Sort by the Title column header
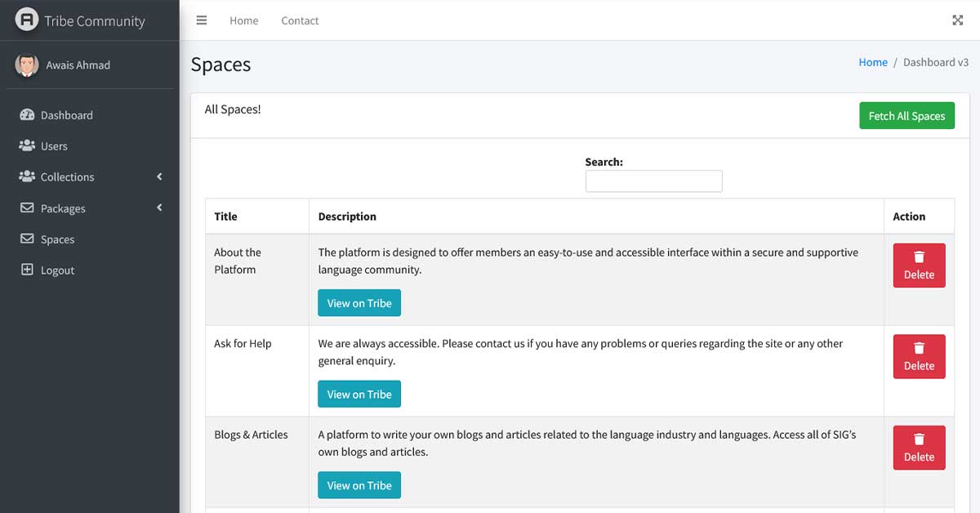Viewport: 980px width, 513px height. click(257, 216)
